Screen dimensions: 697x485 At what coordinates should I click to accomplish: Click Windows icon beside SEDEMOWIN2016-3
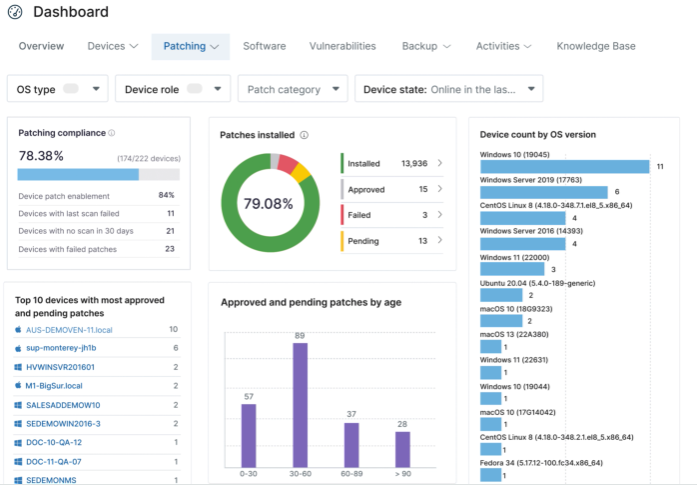click(x=18, y=424)
